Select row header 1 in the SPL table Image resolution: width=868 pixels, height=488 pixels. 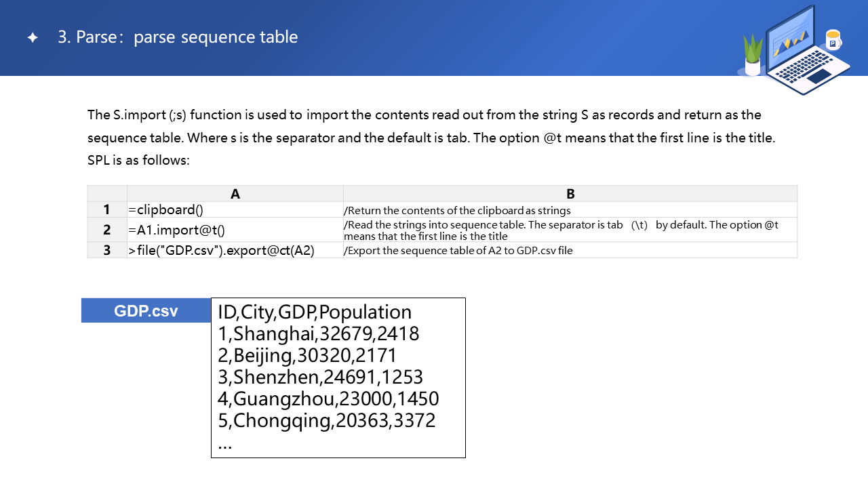click(107, 209)
